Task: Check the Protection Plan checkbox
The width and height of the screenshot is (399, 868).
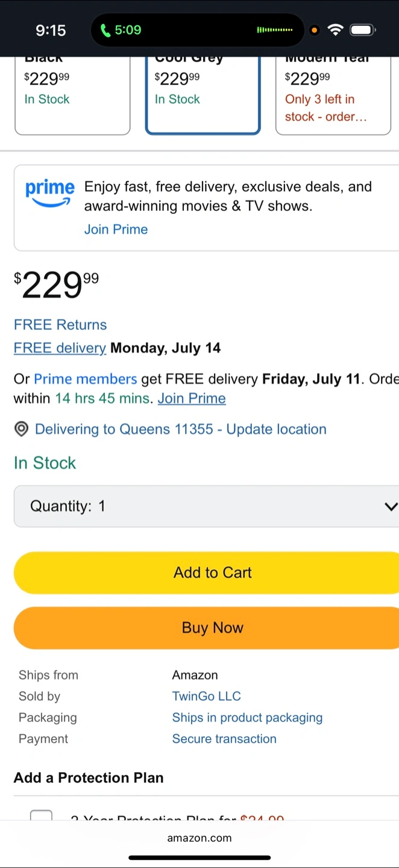Action: click(41, 815)
